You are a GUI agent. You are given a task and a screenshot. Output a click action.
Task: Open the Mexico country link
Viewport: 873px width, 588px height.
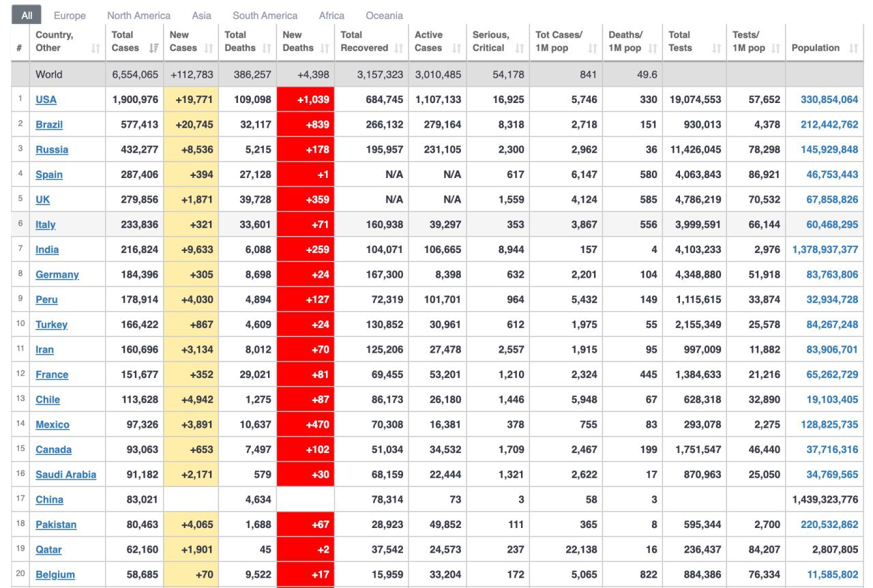tap(53, 425)
